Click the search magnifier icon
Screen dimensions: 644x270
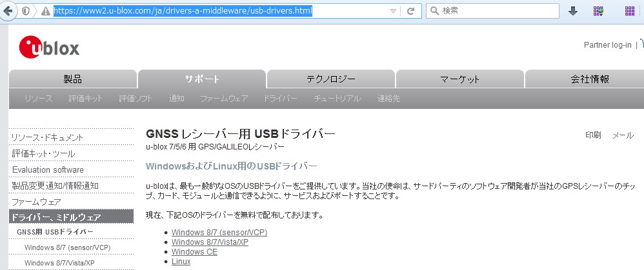coord(434,11)
